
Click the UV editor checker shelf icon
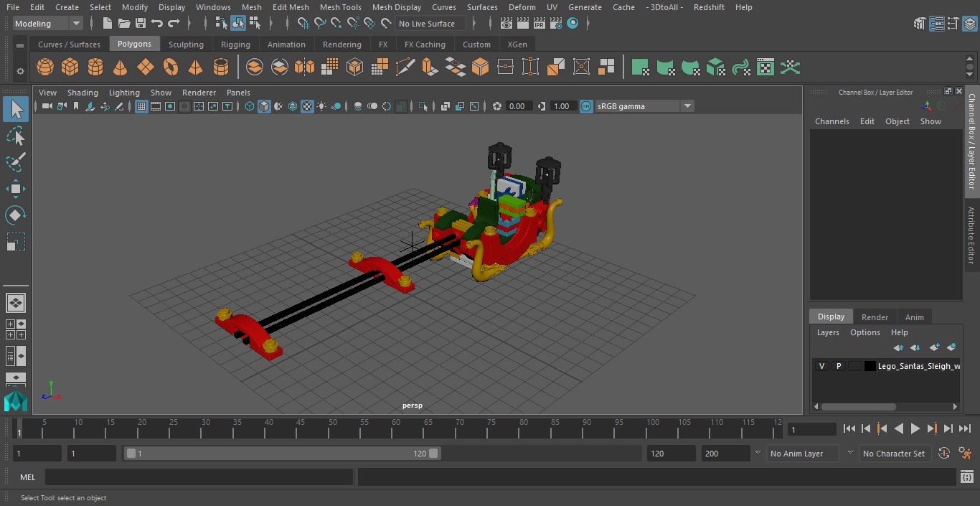click(765, 67)
